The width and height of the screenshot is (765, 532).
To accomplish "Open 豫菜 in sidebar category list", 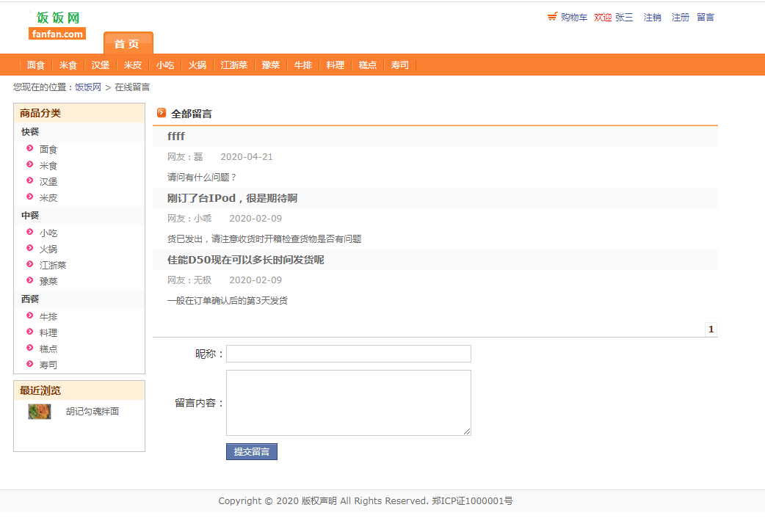I will pos(48,281).
